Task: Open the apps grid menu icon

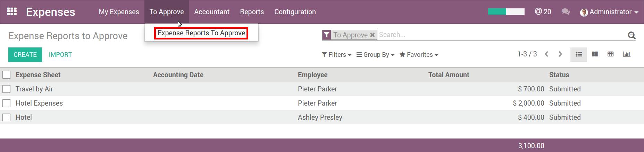Action: point(12,11)
